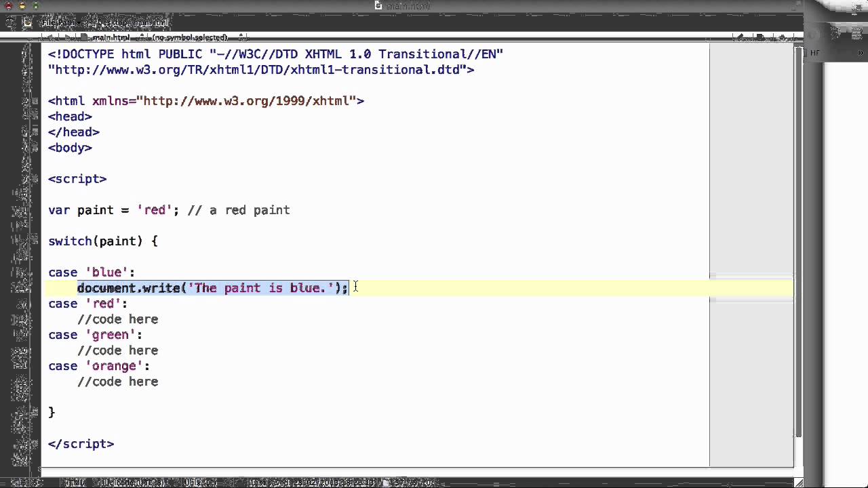Click the closing brace '}' of the switch
Image resolution: width=868 pixels, height=488 pixels.
click(52, 412)
